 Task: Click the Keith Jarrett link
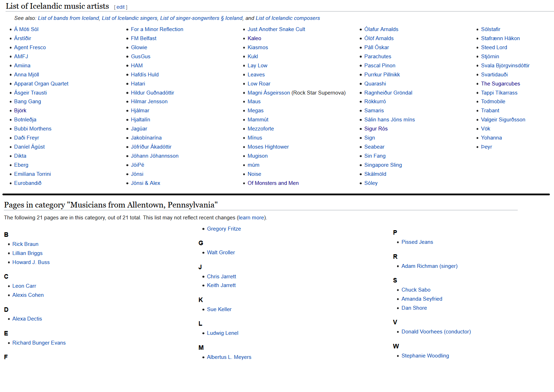pos(221,285)
